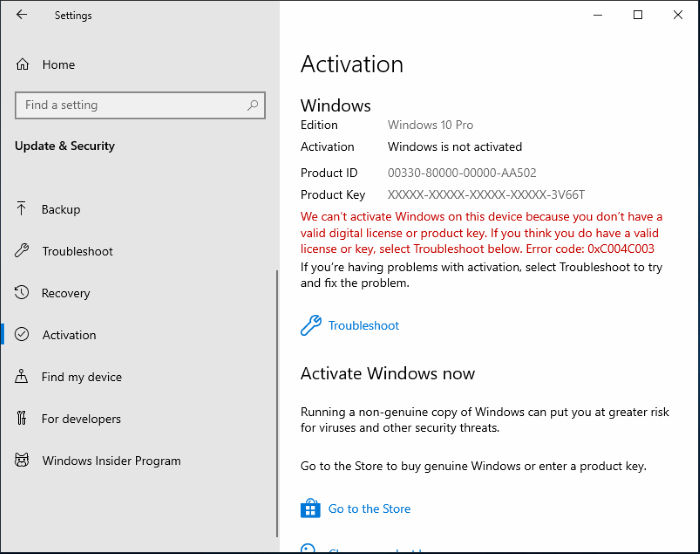Click the blue wrench Troubleshoot icon
The height and width of the screenshot is (554, 700).
pos(311,325)
